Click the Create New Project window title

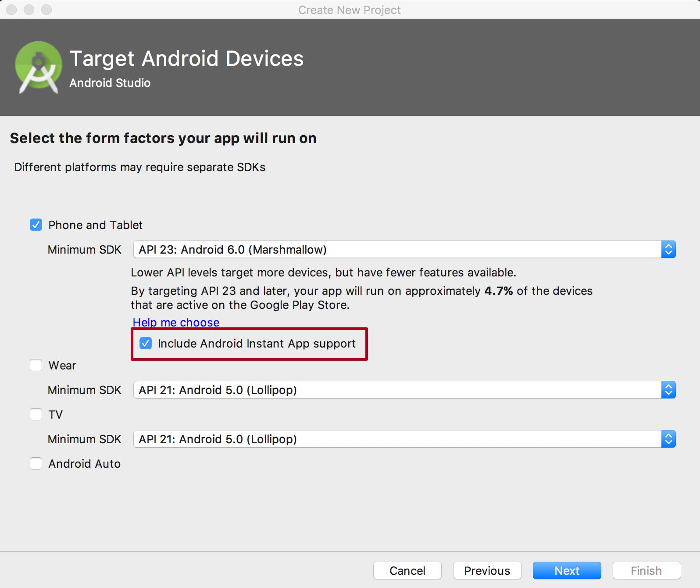[x=350, y=10]
